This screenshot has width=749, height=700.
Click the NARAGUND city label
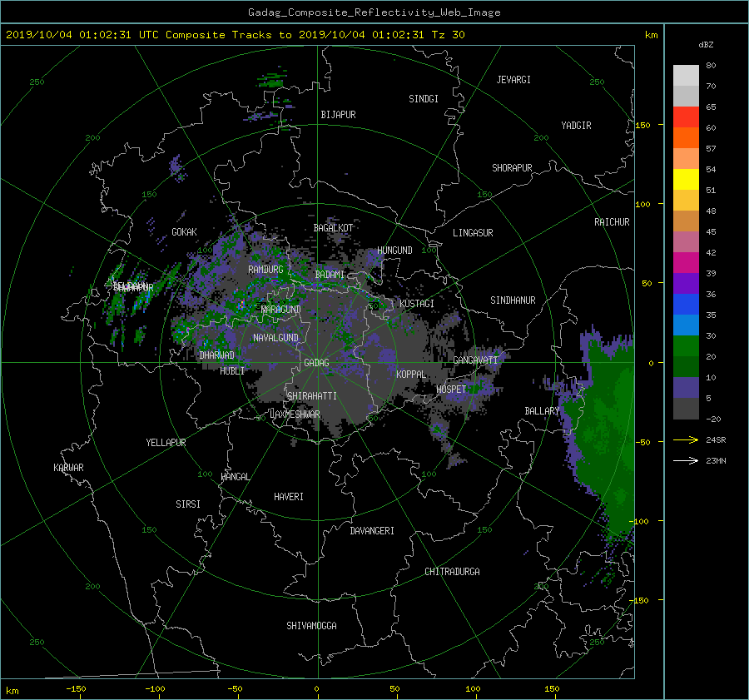pyautogui.click(x=281, y=310)
